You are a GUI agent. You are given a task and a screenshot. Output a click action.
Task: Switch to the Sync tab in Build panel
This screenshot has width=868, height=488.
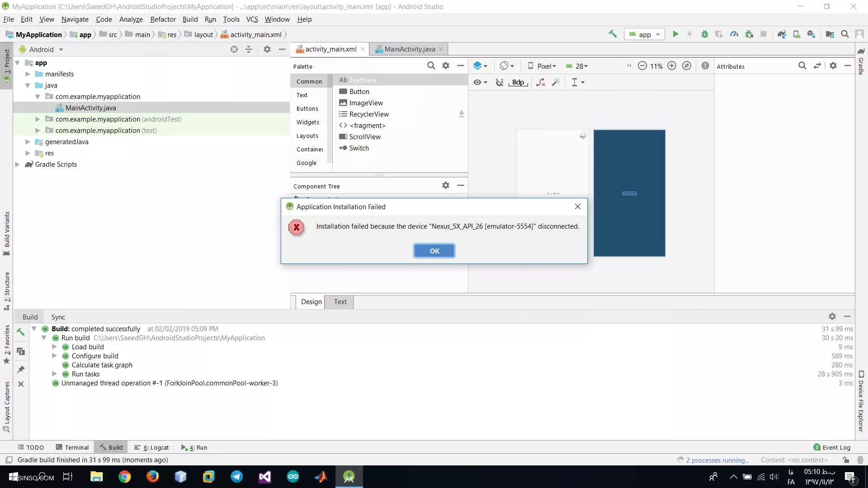pos(58,317)
